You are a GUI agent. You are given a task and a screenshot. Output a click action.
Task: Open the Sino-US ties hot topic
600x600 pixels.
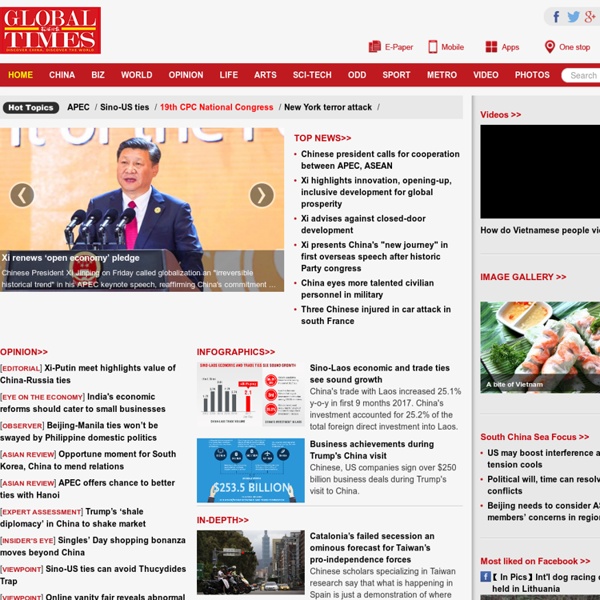[125, 107]
